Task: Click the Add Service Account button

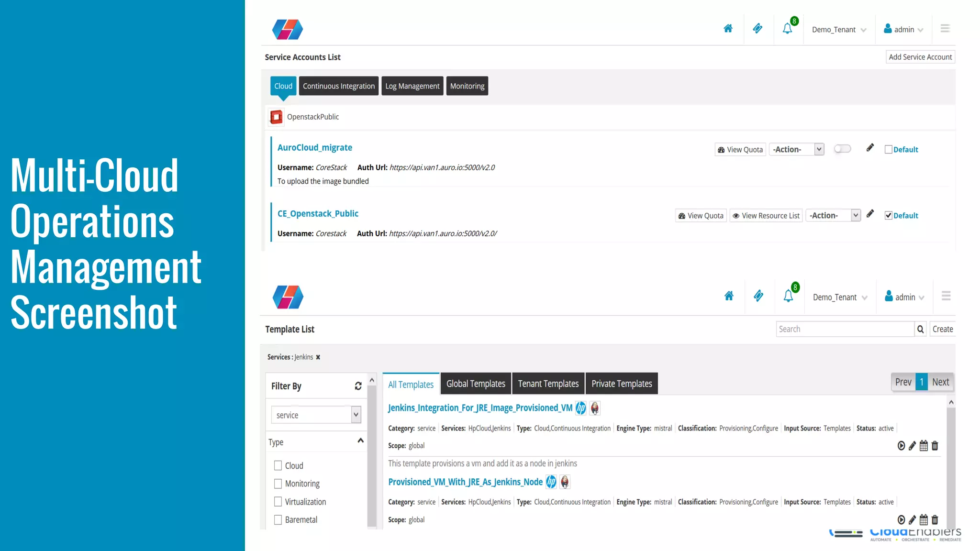Action: [x=920, y=57]
